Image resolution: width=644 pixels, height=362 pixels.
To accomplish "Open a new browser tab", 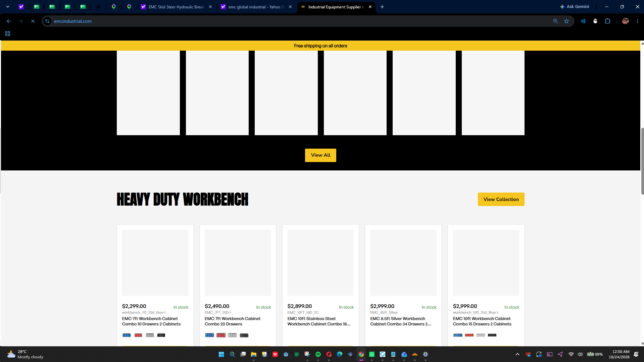I will (x=382, y=7).
